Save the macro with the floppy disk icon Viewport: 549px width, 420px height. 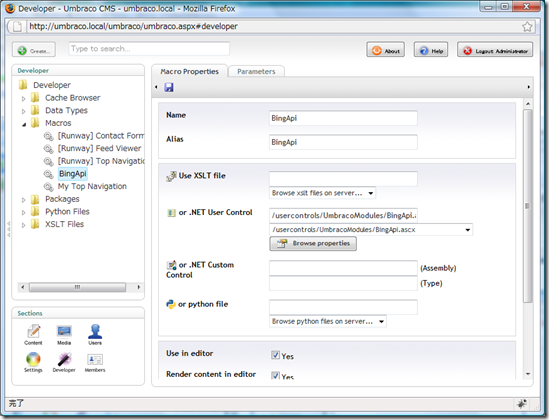[x=169, y=87]
